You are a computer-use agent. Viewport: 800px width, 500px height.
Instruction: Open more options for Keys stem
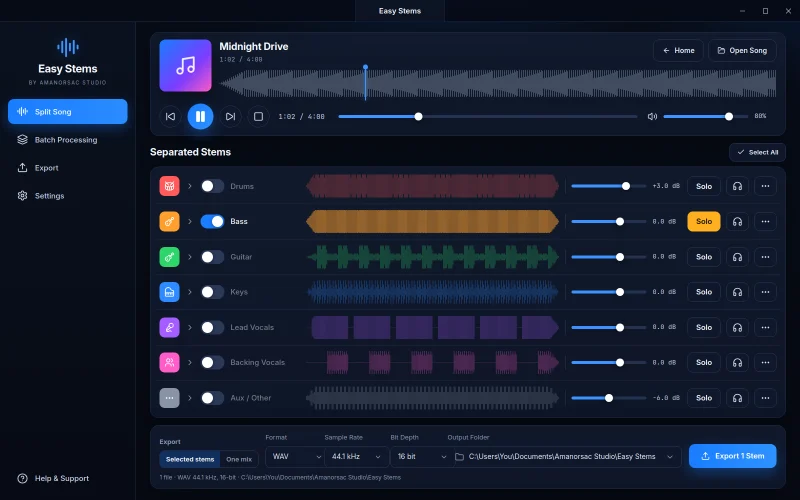[765, 292]
